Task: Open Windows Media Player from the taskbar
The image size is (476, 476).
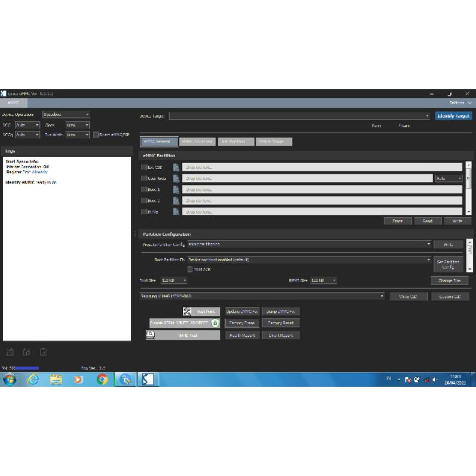Action: click(x=79, y=380)
